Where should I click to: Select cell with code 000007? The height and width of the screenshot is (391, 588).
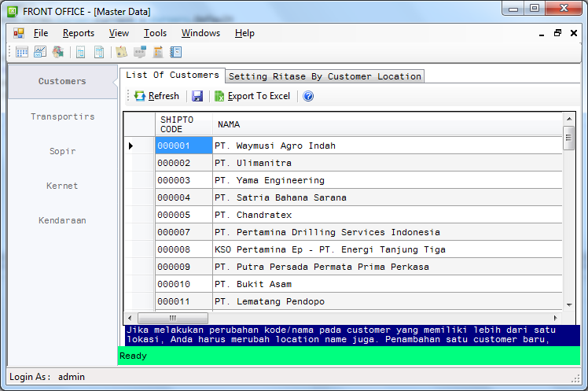click(x=184, y=232)
